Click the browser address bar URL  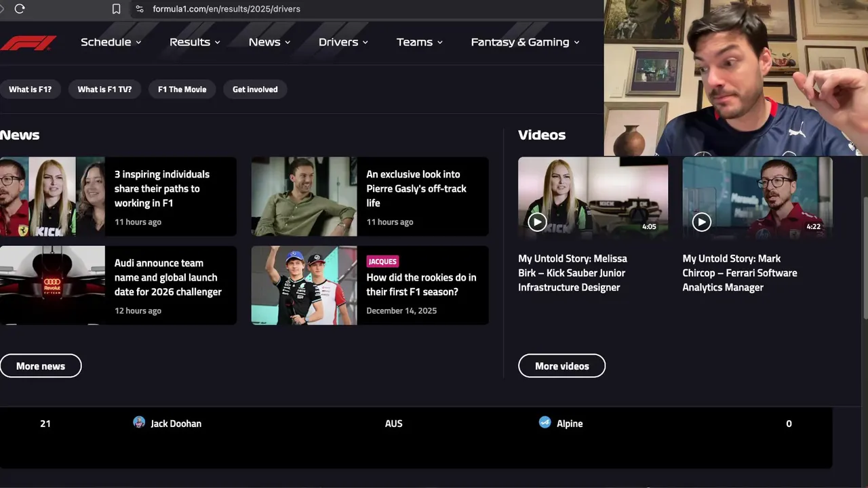(226, 9)
